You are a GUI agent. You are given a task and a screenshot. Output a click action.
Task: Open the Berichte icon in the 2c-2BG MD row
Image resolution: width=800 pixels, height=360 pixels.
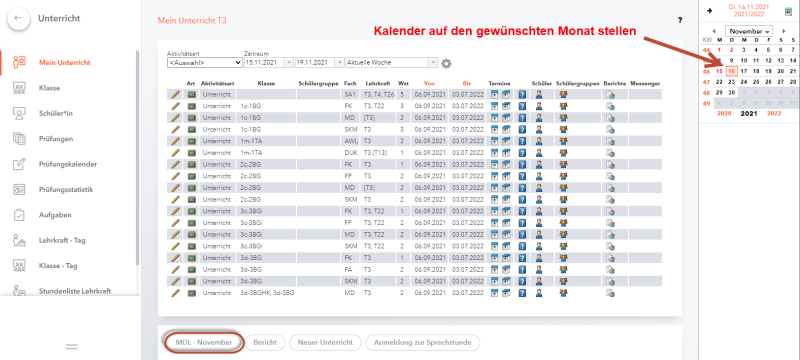pos(610,188)
